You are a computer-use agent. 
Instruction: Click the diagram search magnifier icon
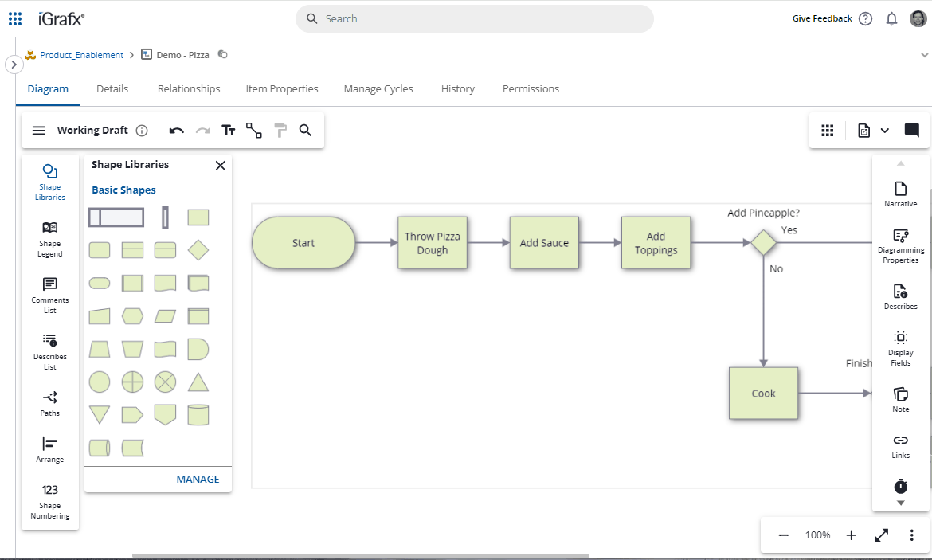click(305, 131)
